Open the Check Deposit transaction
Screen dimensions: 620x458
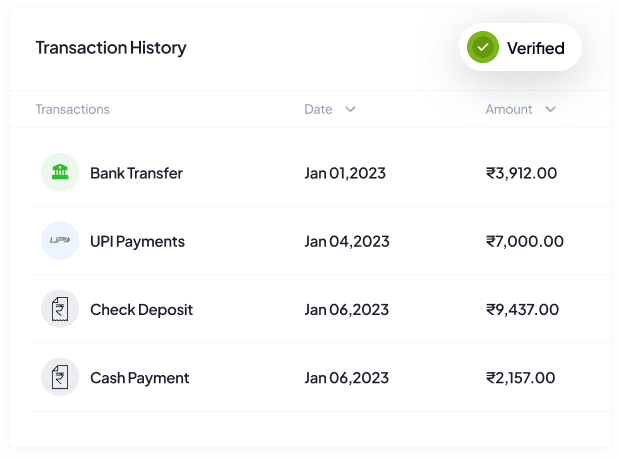pyautogui.click(x=141, y=310)
